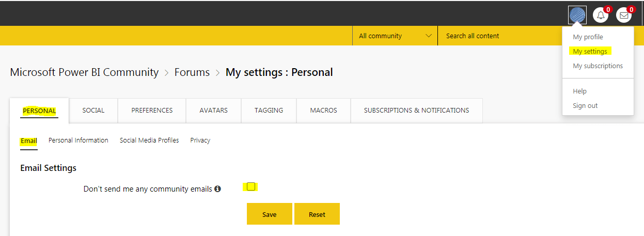644x236 pixels.
Task: Click the Save button
Action: (270, 214)
